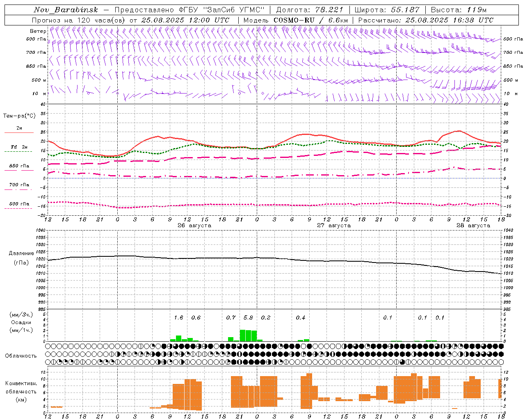525x420 pixels.
Task: Click the Осадки precipitation label
Action: pos(21,322)
